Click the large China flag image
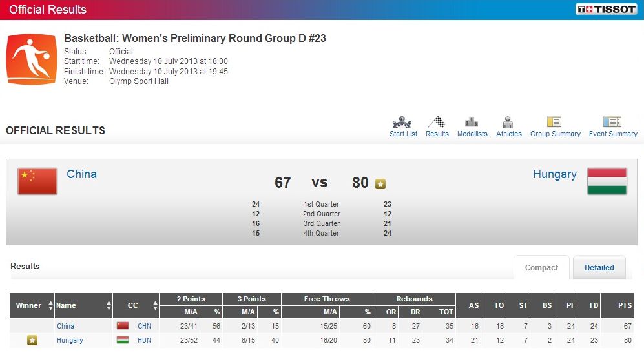The height and width of the screenshot is (364, 644). coord(37,181)
